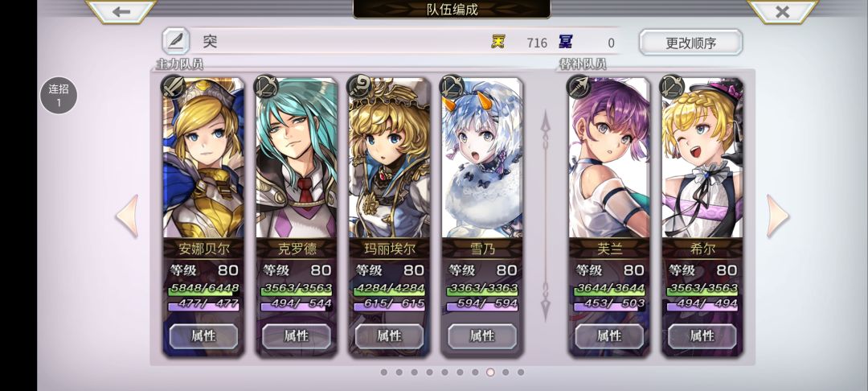The image size is (868, 391).
Task: Select the last team page dot
Action: (x=521, y=372)
